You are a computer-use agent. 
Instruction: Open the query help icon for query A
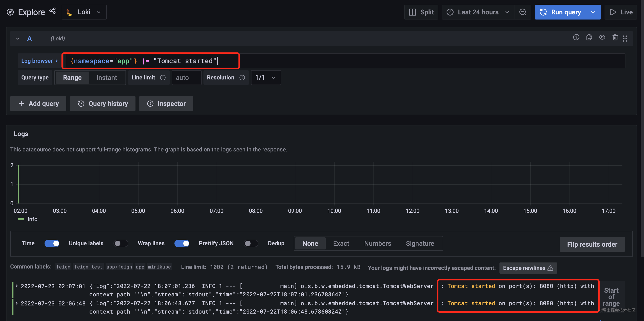point(576,37)
